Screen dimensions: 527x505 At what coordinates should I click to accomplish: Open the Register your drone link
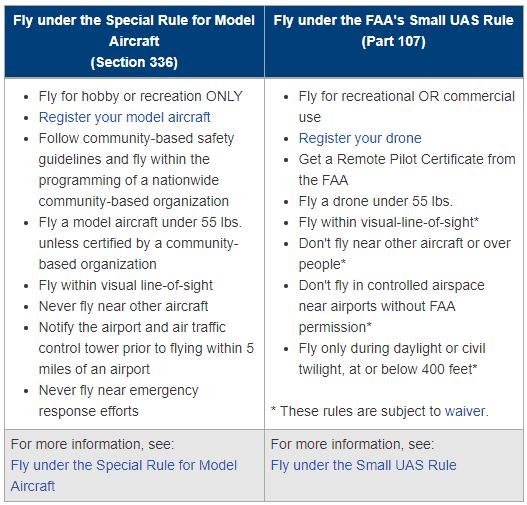tap(360, 138)
